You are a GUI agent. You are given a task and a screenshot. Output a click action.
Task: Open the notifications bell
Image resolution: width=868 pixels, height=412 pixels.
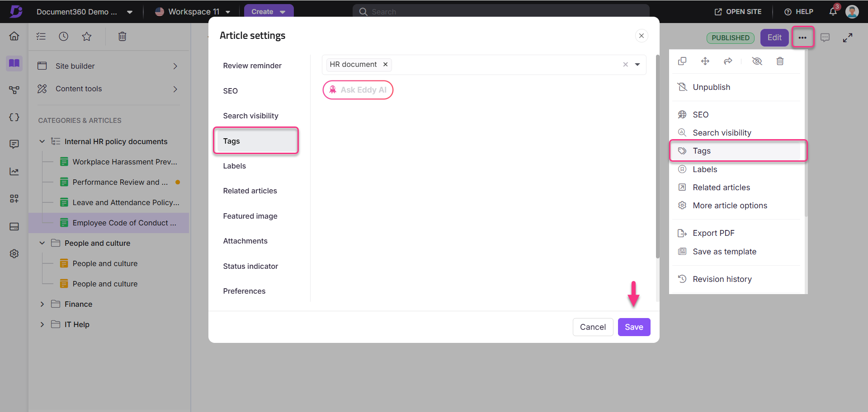833,12
